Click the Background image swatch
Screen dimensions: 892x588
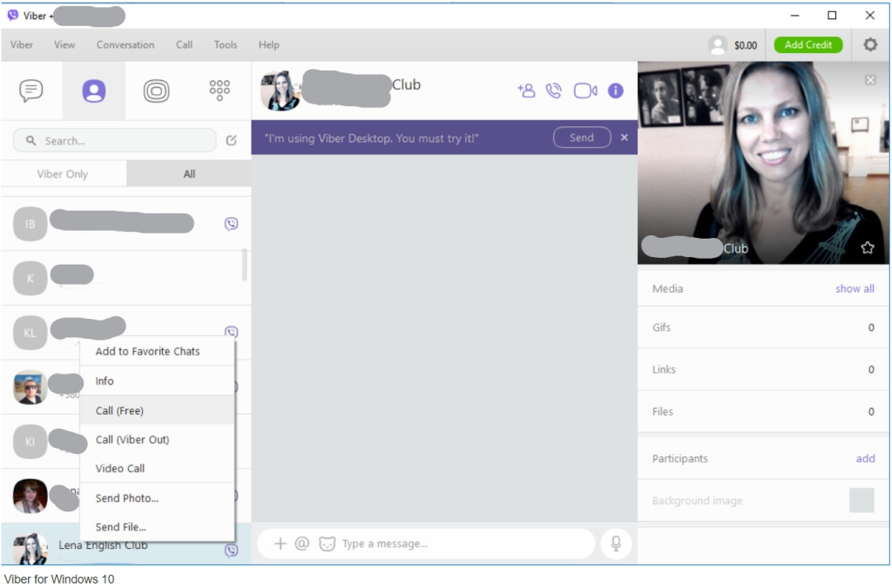pos(862,500)
